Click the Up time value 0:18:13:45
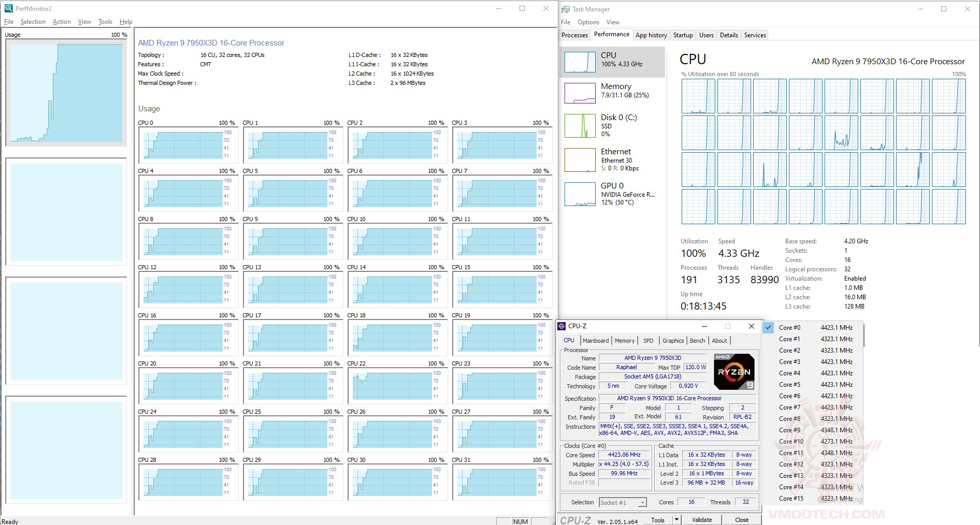The width and height of the screenshot is (980, 525). [x=703, y=306]
